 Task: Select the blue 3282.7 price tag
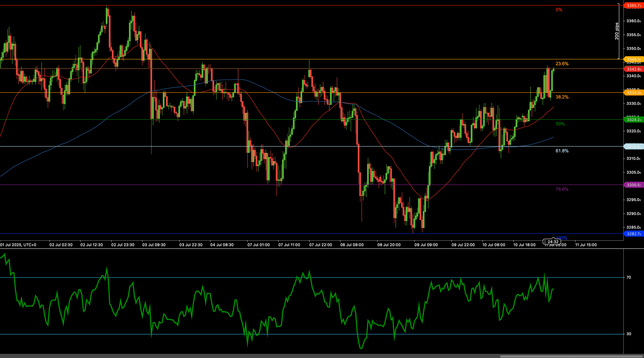pos(634,234)
